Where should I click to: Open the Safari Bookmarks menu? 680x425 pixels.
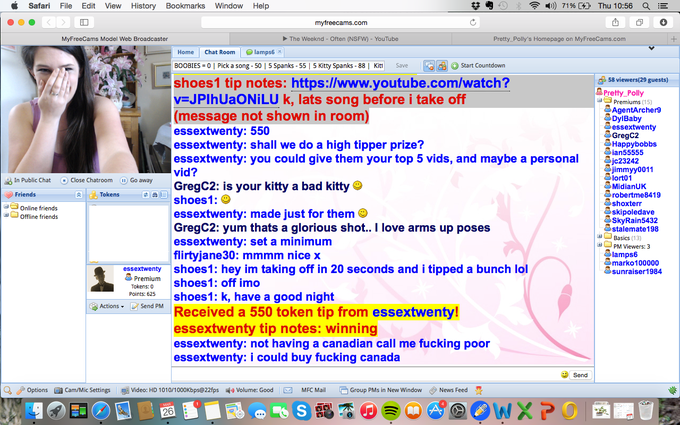point(185,6)
